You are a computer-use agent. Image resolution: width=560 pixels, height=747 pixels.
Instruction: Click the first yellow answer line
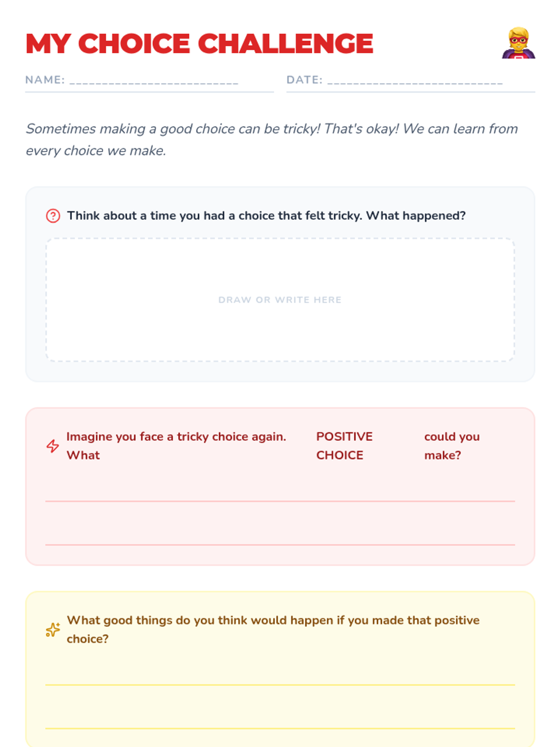click(280, 684)
